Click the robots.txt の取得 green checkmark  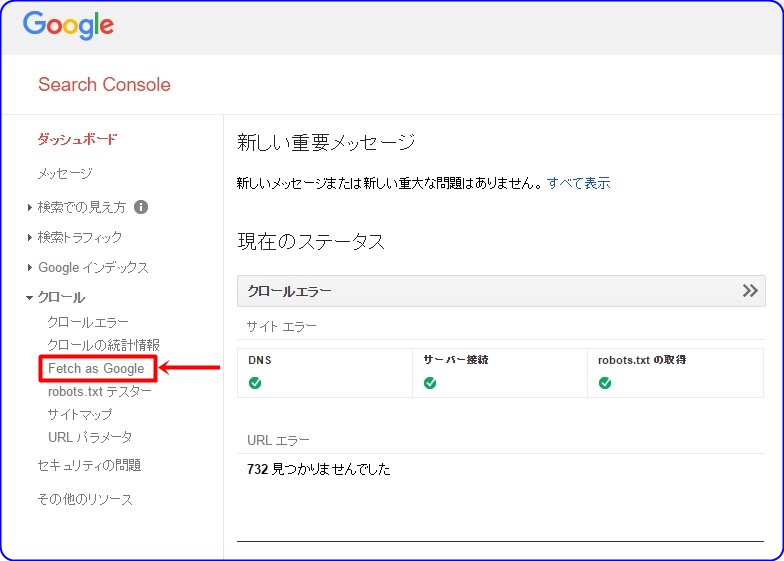pos(605,383)
